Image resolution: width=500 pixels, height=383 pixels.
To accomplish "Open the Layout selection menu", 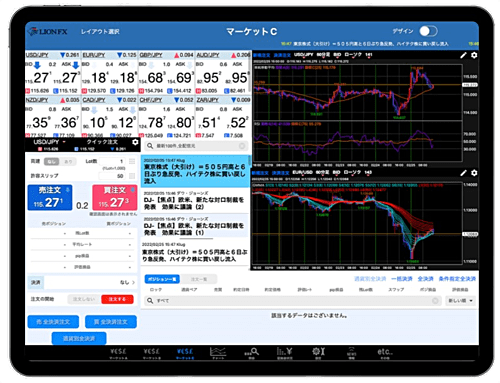I will pos(100,32).
